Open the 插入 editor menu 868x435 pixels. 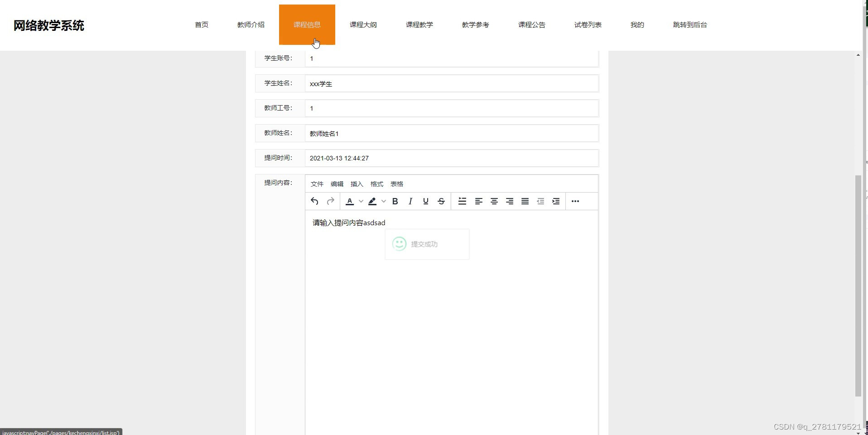coord(357,184)
